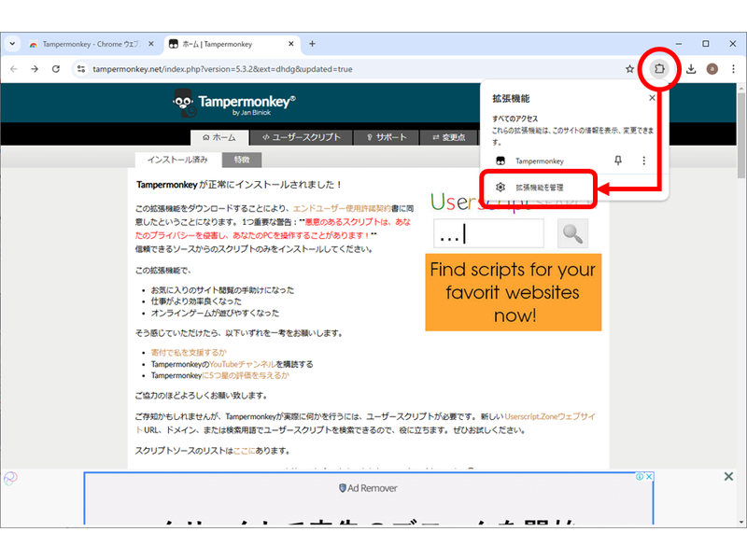Reload the page
This screenshot has width=747, height=560.
click(x=56, y=69)
